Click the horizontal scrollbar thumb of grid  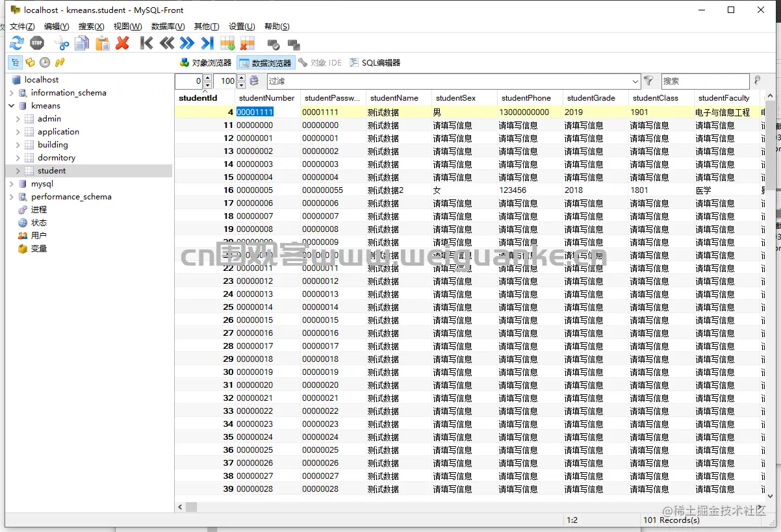191,507
